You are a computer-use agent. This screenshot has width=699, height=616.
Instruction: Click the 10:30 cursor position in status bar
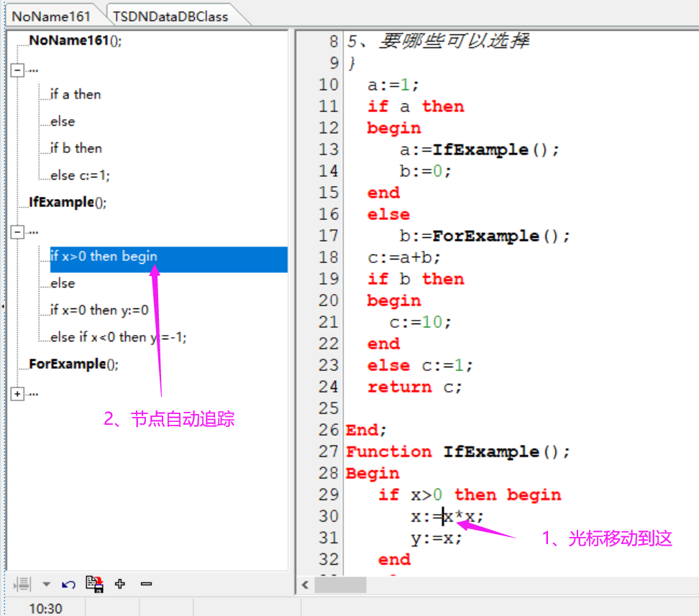point(45,608)
